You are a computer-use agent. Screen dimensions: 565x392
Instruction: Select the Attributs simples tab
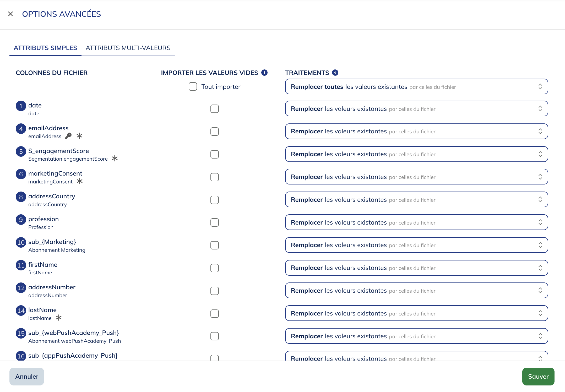coord(45,48)
